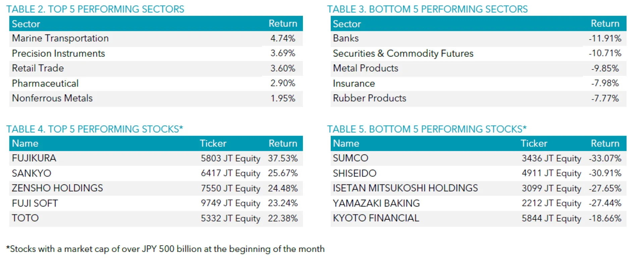Screen dimensions: 644x259
Task: Click the TOTO 22.38% return value
Action: (x=282, y=218)
